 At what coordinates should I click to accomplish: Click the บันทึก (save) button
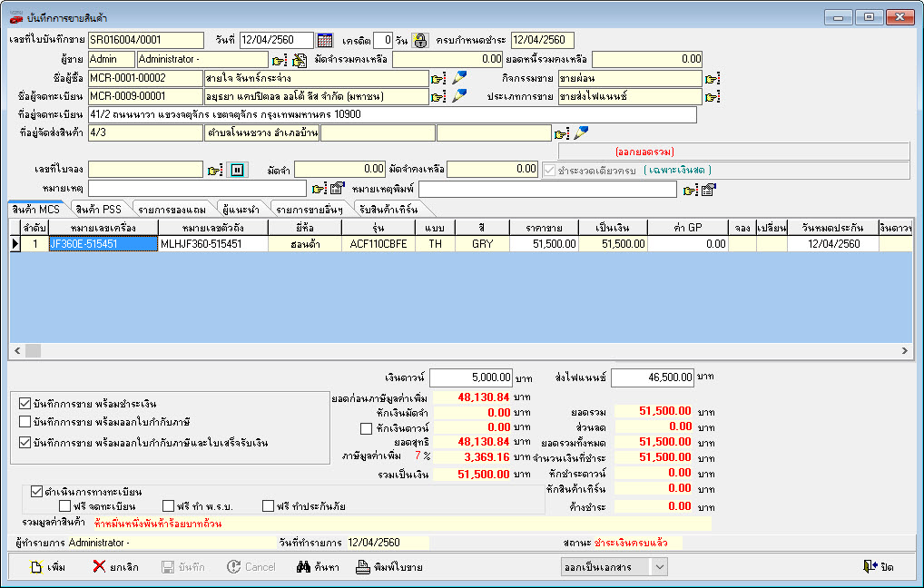pyautogui.click(x=183, y=567)
